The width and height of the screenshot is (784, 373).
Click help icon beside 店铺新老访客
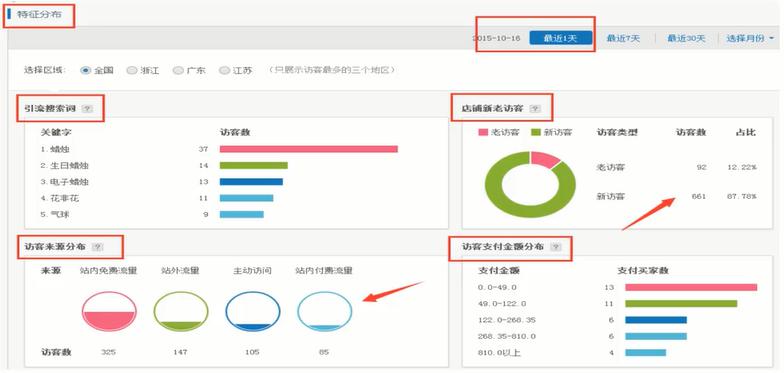click(x=535, y=108)
